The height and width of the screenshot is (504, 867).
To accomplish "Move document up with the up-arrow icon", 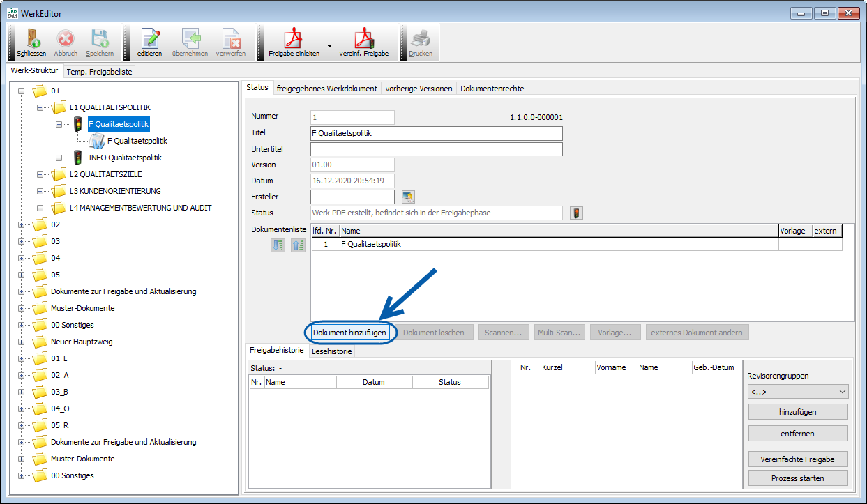I will [298, 245].
